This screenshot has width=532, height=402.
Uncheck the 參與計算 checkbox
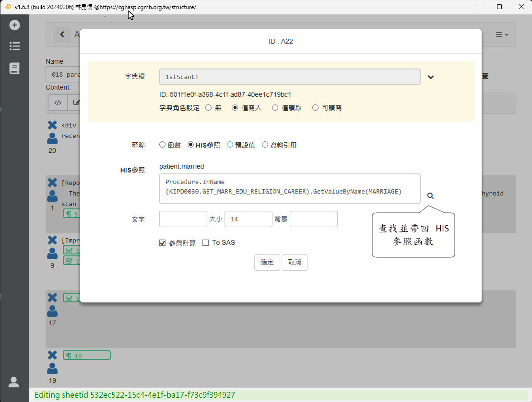click(x=162, y=243)
